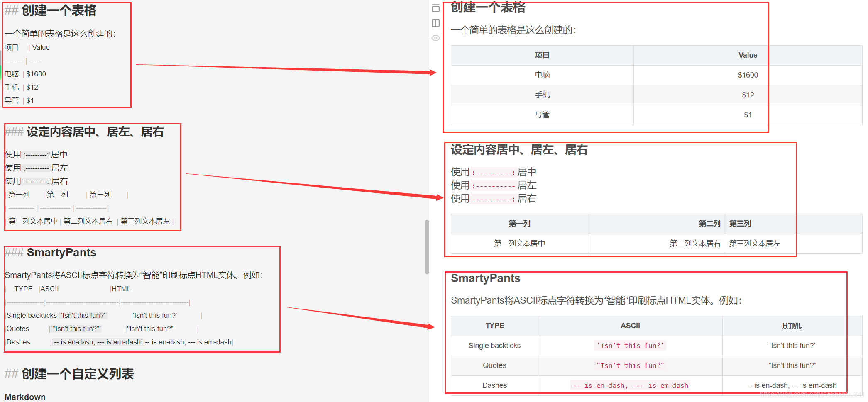Click the 'ASCII' header in preview table
Screen dimensions: 868x402
click(x=630, y=326)
